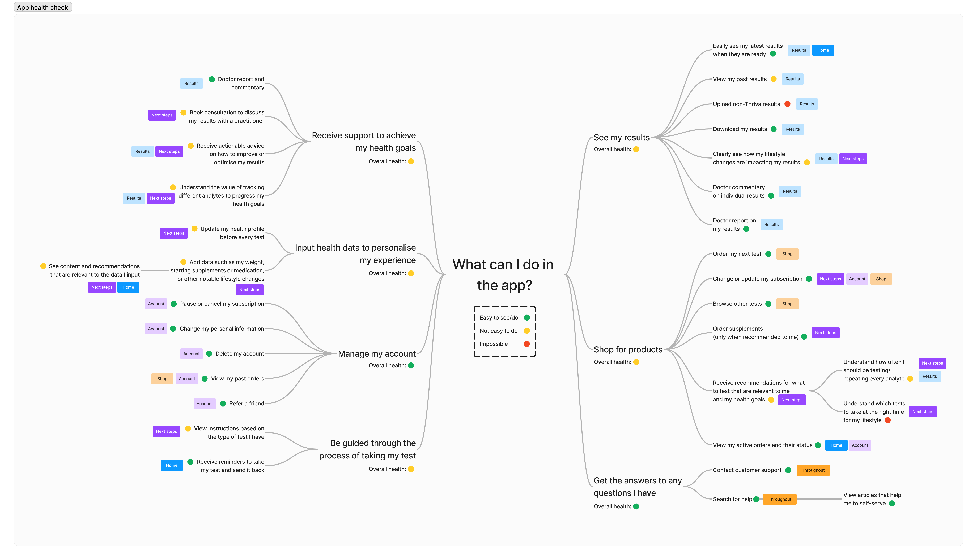Click the overall health dot under "Manage my account"

pos(411,365)
